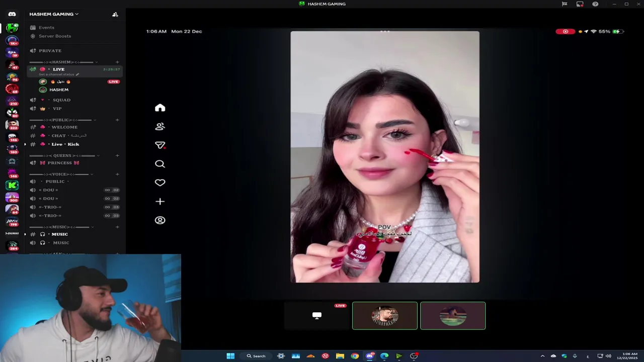Open the HASHEM GAMING server icon in server list
644x362 pixels.
12,28
